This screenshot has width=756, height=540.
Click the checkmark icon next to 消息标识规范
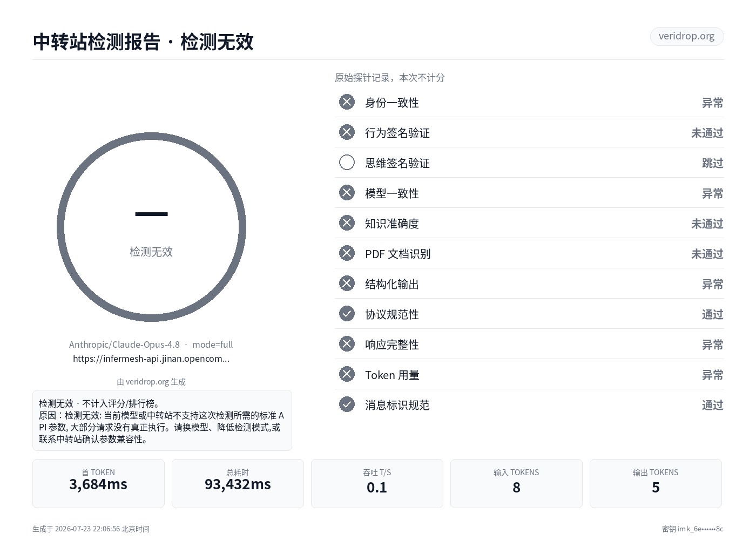[x=347, y=404]
